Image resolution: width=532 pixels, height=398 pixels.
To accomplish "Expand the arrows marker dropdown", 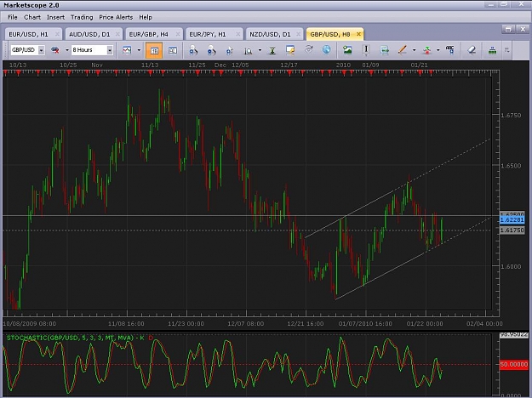I will [438, 50].
